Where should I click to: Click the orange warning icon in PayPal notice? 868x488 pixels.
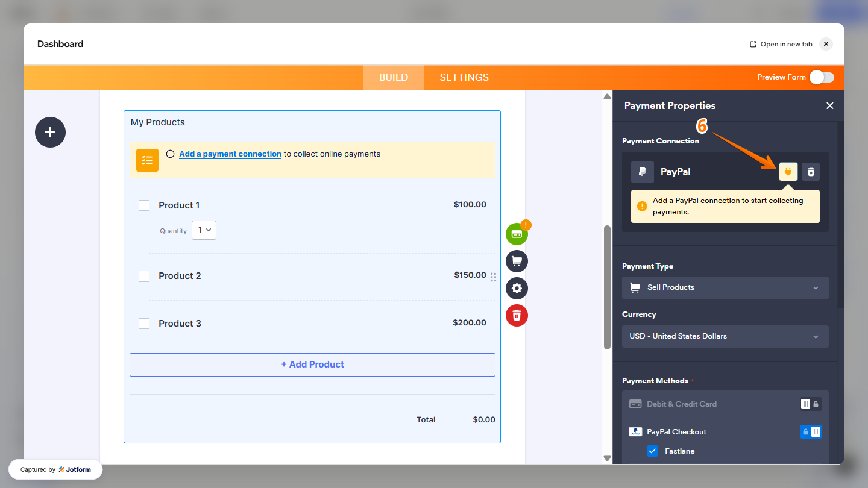point(642,206)
